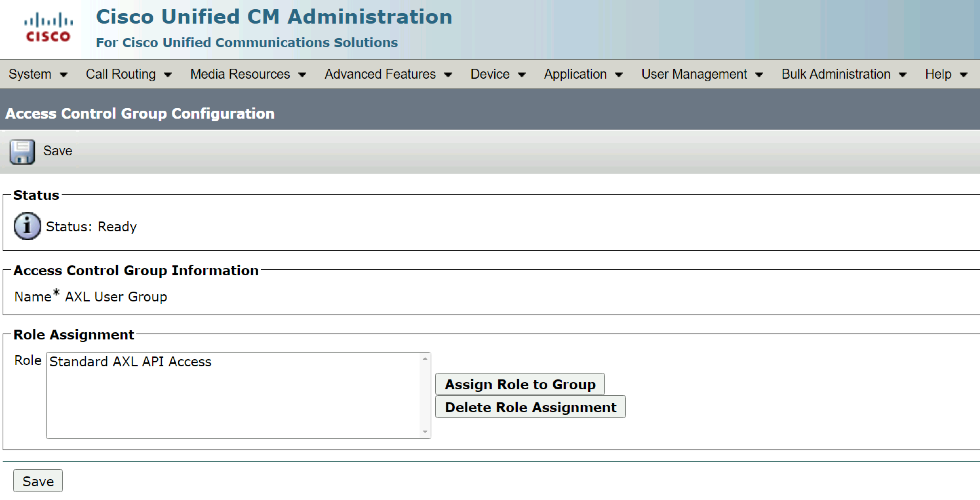Click the AXL User Group name text
980x500 pixels.
pos(116,297)
